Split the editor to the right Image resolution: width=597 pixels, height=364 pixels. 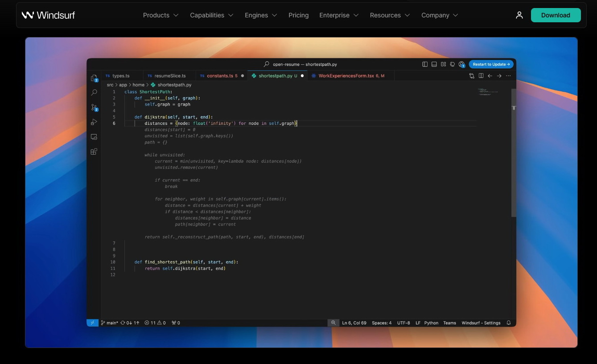click(x=481, y=76)
